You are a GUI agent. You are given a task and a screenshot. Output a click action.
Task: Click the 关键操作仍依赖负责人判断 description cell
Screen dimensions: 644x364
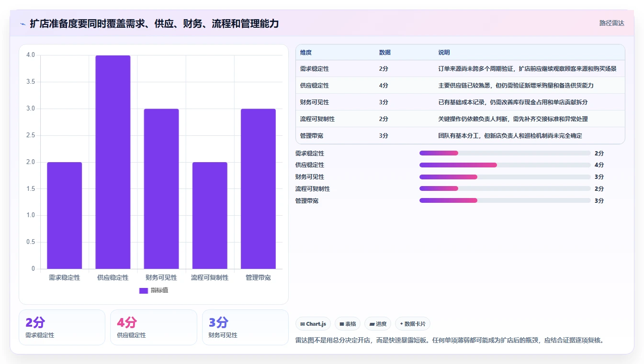(x=513, y=119)
